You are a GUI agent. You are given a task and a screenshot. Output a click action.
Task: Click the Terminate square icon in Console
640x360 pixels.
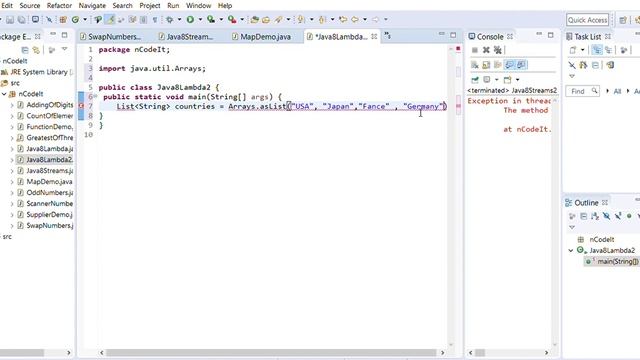pos(475,50)
